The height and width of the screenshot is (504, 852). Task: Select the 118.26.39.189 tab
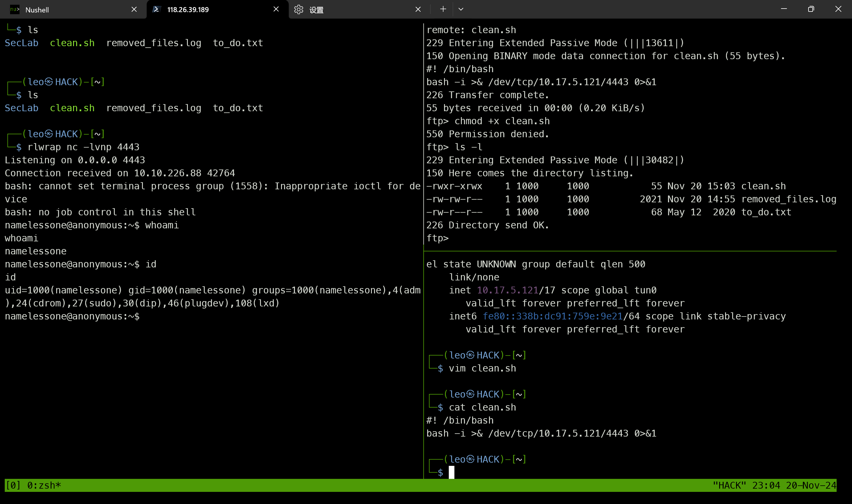[x=217, y=9]
